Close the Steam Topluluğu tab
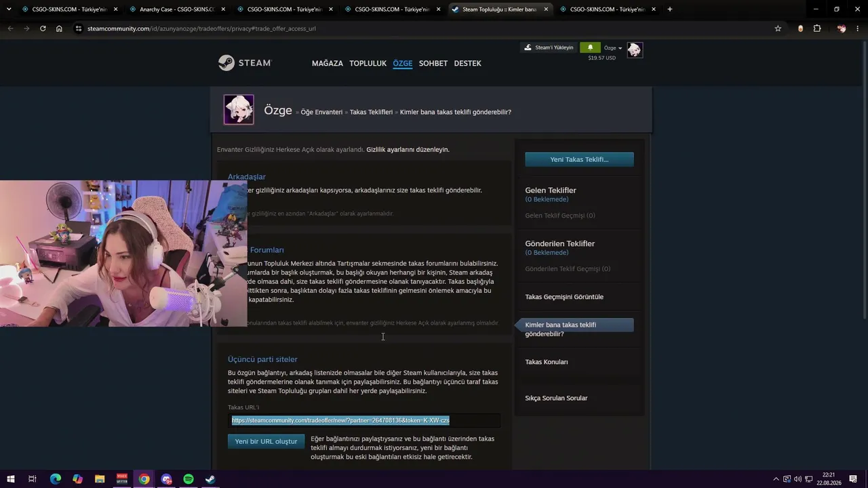This screenshot has width=868, height=488. (546, 9)
